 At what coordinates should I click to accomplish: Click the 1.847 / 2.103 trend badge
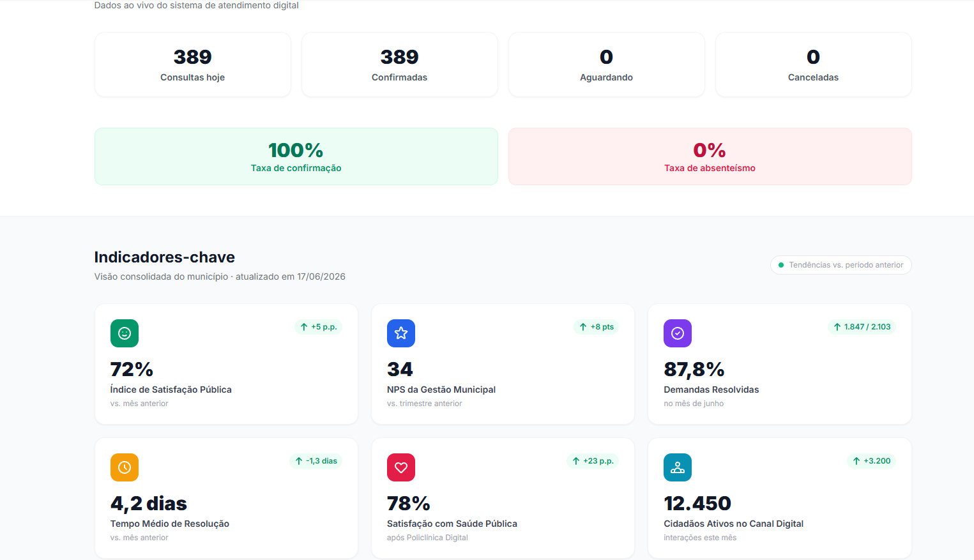click(862, 327)
